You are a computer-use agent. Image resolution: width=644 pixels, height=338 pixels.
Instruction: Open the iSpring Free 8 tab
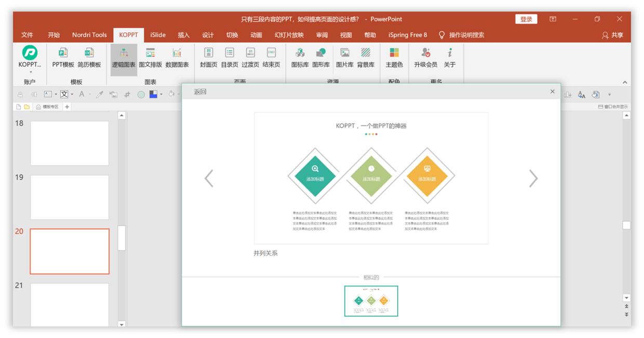408,35
